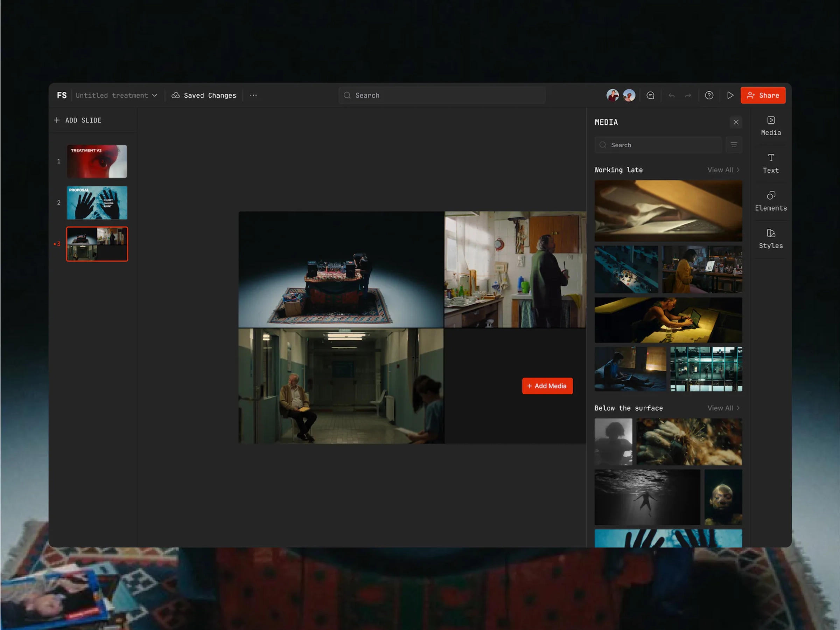Image resolution: width=840 pixels, height=630 pixels.
Task: Click ADD SLIDE in the sidebar
Action: tap(78, 120)
